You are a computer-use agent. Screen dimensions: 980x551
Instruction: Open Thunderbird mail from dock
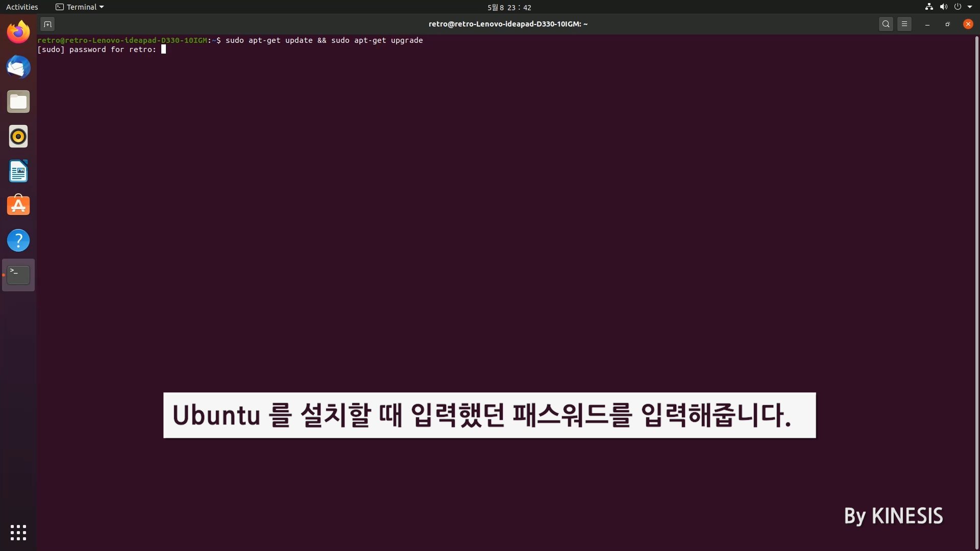pos(18,67)
